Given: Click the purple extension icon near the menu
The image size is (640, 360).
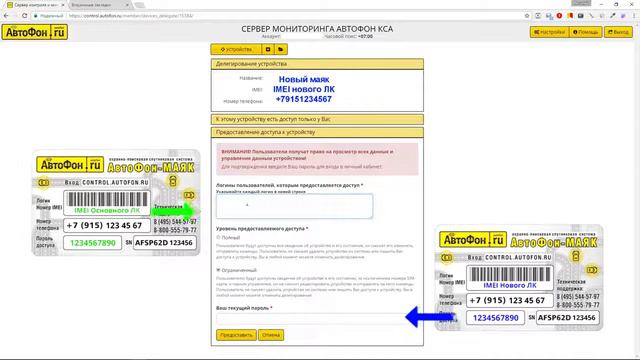Looking at the screenshot, I should pos(623,16).
